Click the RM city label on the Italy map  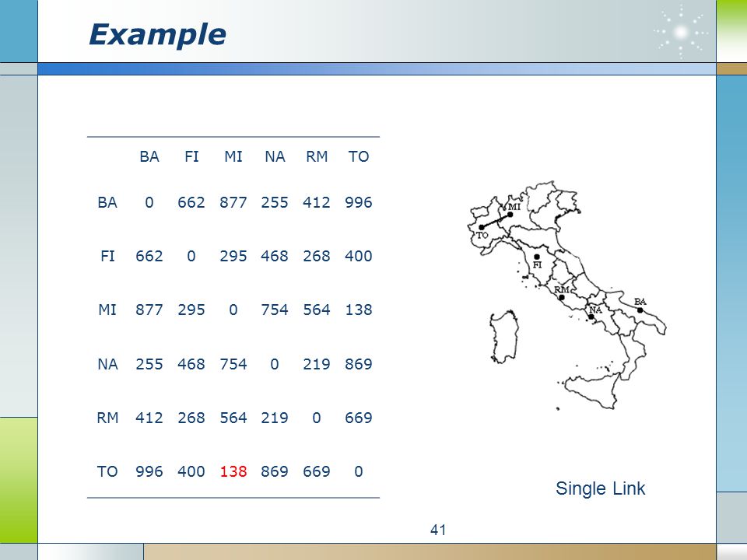[562, 289]
